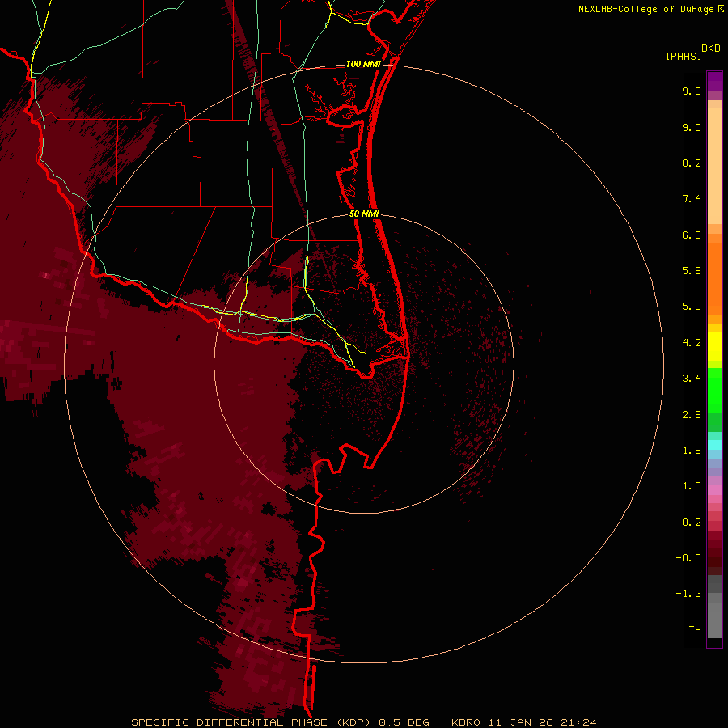Screen dimensions: 728x728
Task: Click the 7.4 value on the color scale
Action: [692, 199]
